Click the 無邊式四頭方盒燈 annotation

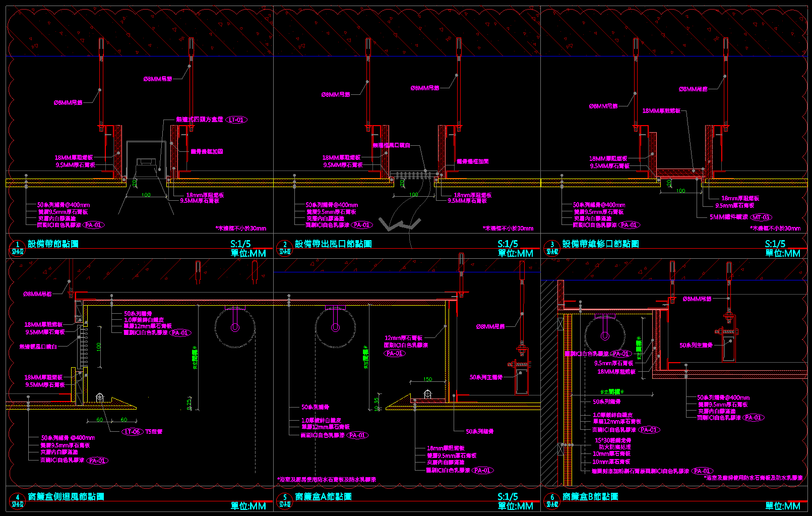tap(199, 120)
